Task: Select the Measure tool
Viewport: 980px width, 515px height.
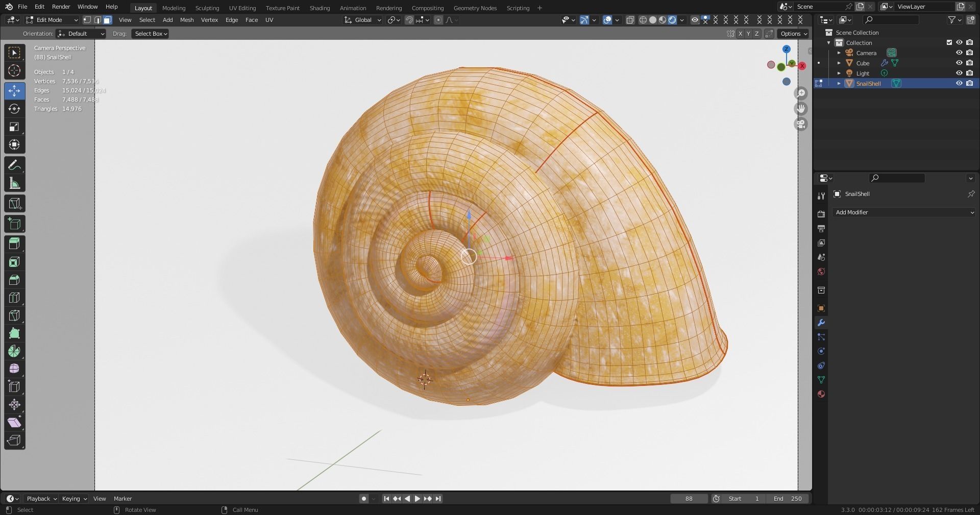Action: (x=14, y=183)
